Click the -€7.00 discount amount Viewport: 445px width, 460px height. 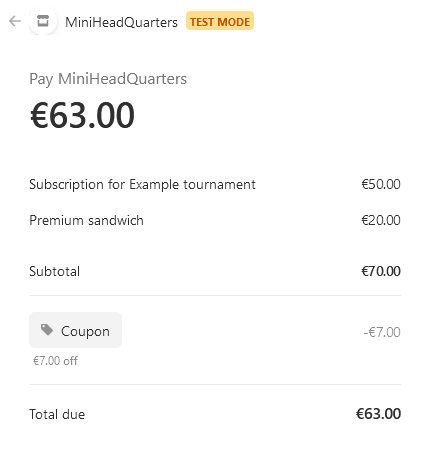(x=382, y=332)
